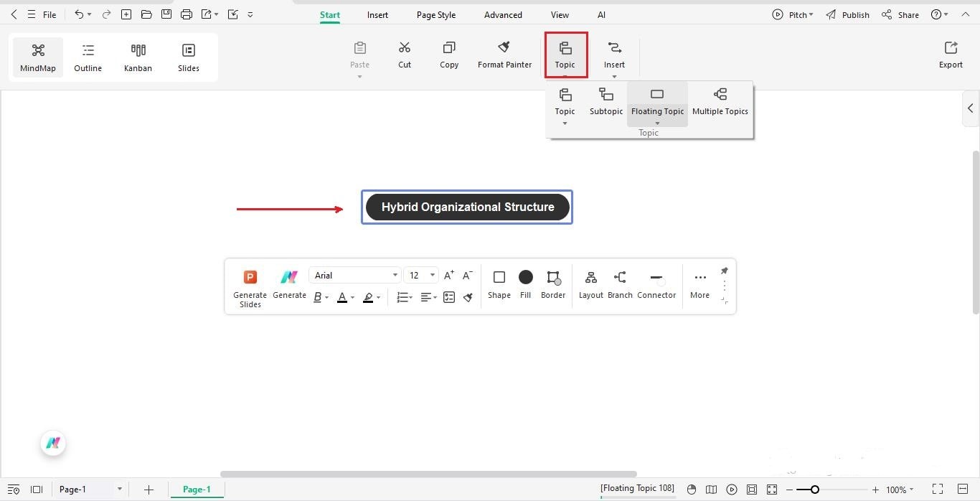The width and height of the screenshot is (980, 501).
Task: Open the Kanban view
Action: (x=138, y=57)
